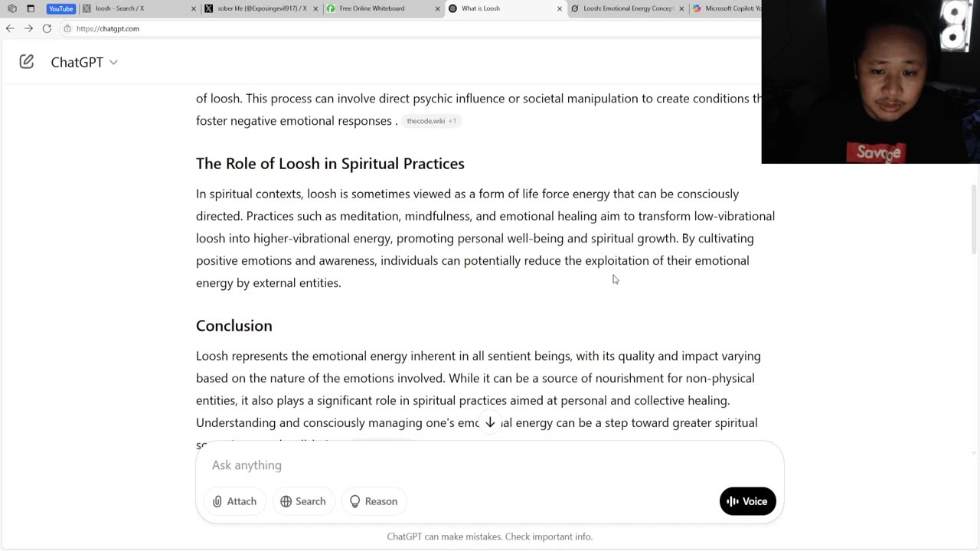Click the browser back arrow

tap(10, 28)
